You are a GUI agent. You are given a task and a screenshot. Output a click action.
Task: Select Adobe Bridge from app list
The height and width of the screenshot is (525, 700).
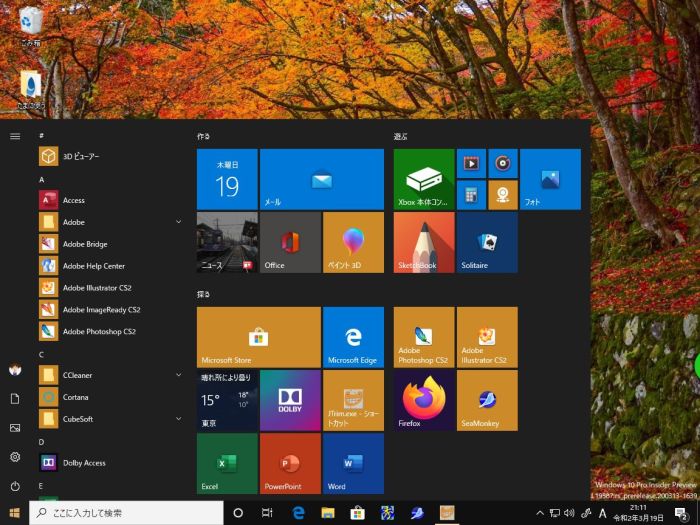pyautogui.click(x=85, y=244)
